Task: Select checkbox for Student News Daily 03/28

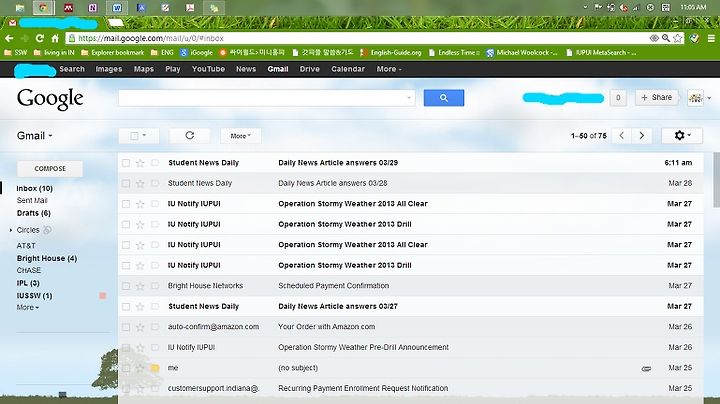Action: click(126, 183)
